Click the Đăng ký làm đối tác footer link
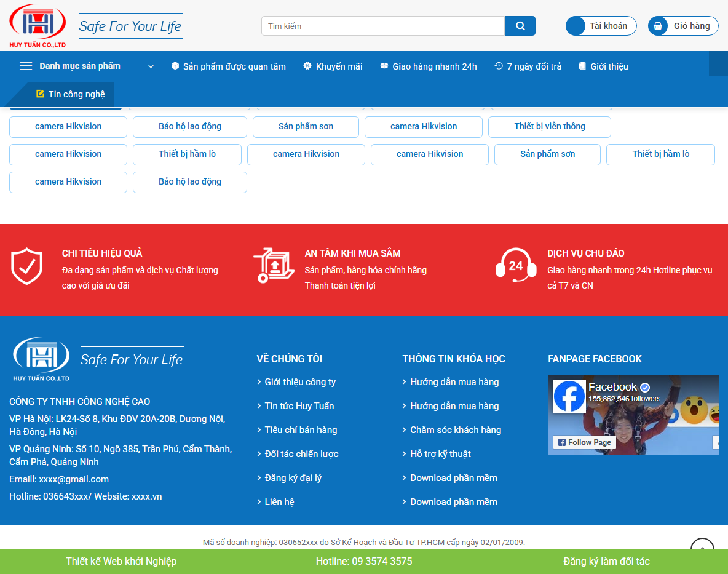 pyautogui.click(x=606, y=561)
